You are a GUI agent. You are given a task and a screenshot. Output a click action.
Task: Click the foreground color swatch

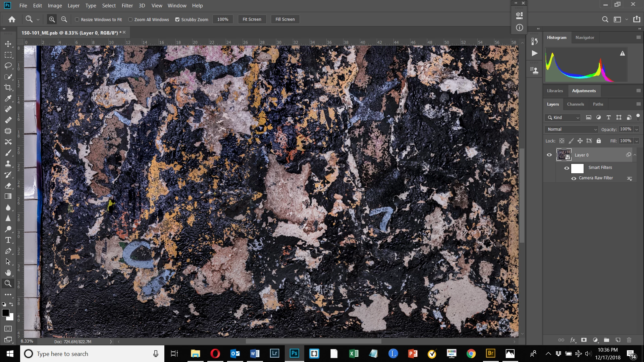coord(5,313)
